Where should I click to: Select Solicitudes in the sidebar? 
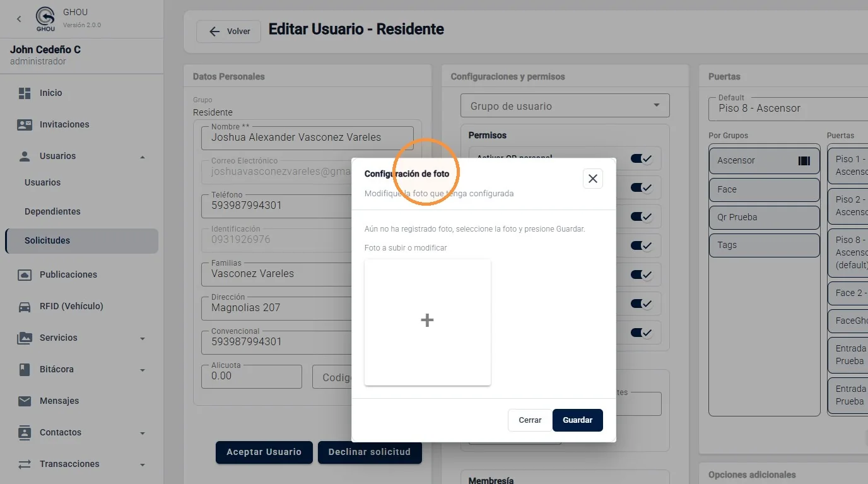point(81,240)
